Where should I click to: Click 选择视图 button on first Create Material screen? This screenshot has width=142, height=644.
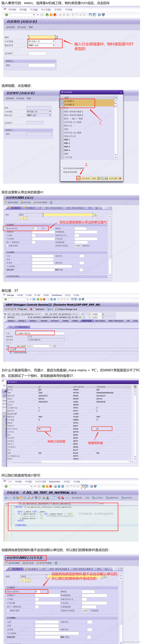[x=10, y=27]
